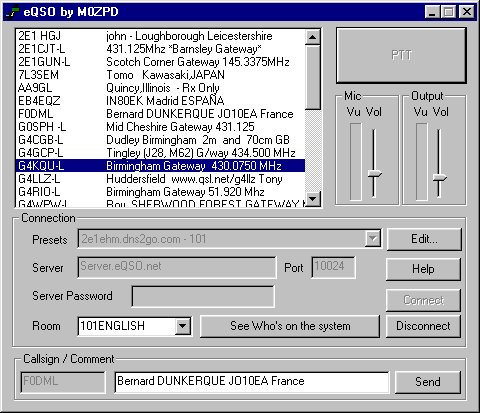The image size is (480, 413).
Task: Close the eQSO window
Action: pos(467,12)
